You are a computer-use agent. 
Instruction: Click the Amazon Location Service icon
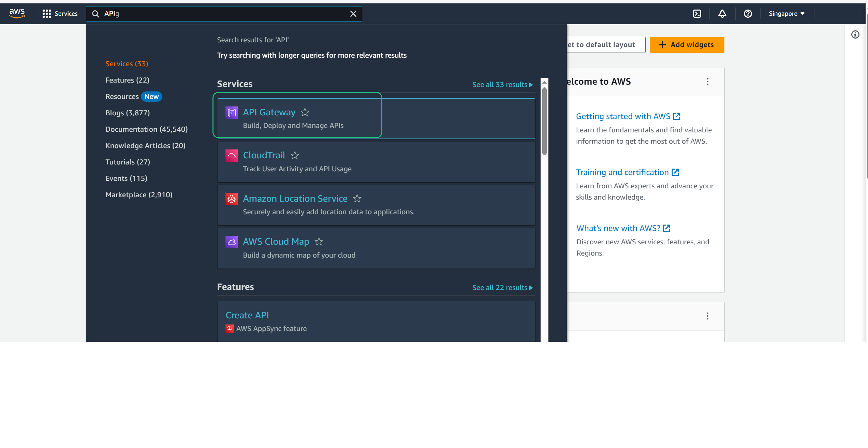pos(232,199)
